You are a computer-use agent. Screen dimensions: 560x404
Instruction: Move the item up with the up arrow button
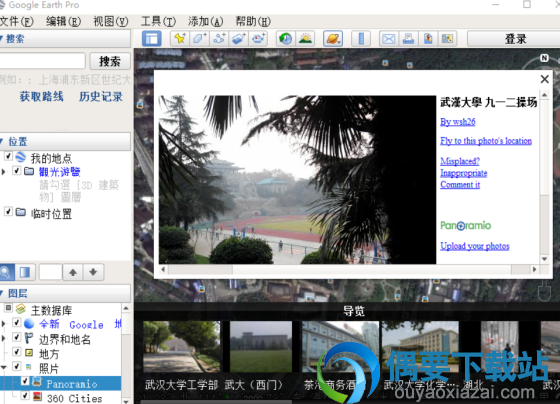(73, 272)
